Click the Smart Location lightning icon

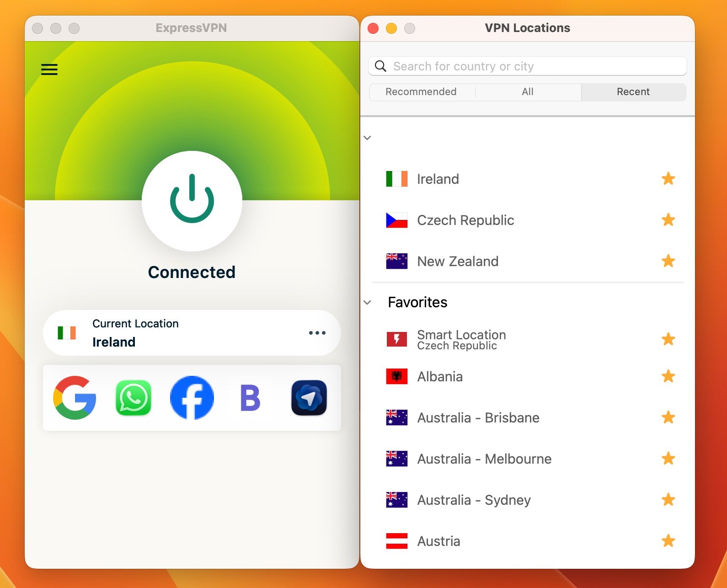pyautogui.click(x=397, y=339)
